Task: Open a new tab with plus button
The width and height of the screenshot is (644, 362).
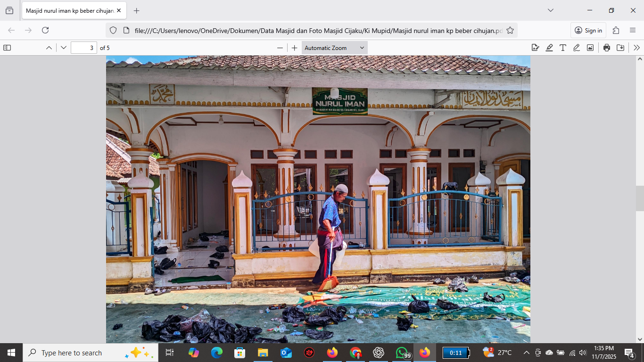Action: [x=136, y=10]
